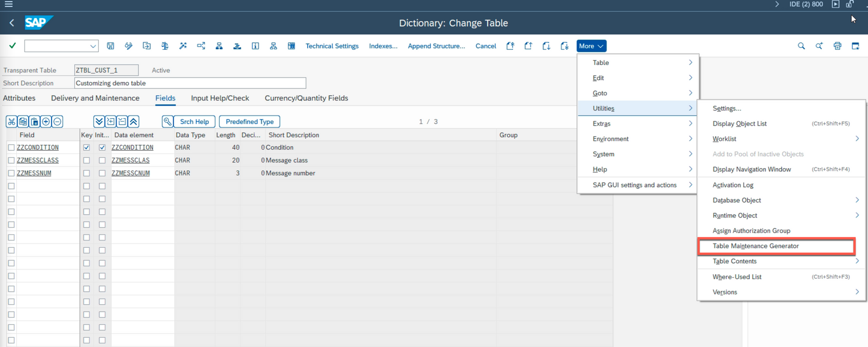Activate the table with the magic wand icon

(183, 46)
